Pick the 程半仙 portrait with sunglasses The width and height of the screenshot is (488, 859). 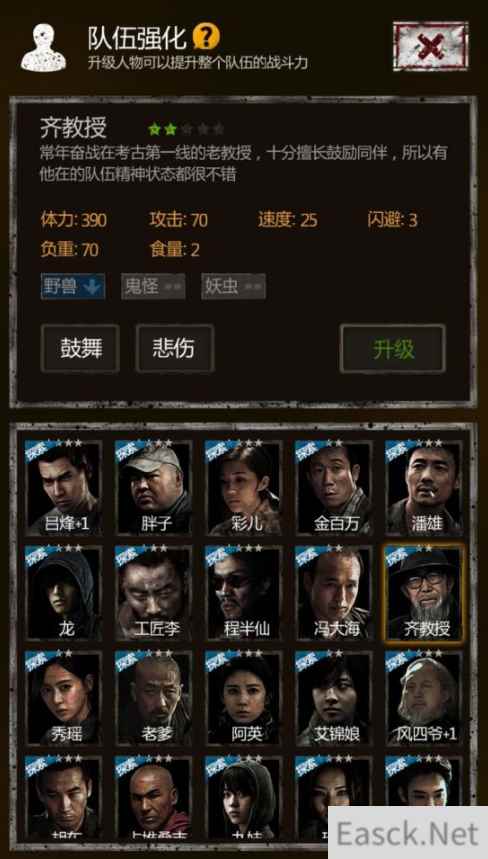244,593
